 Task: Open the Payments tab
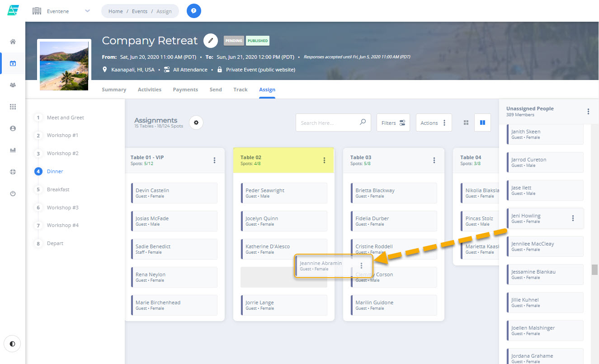coord(185,90)
